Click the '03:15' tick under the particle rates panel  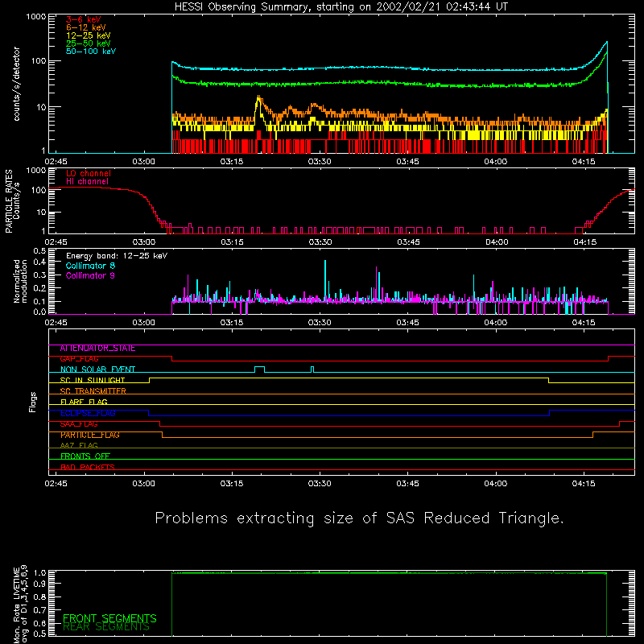click(232, 242)
